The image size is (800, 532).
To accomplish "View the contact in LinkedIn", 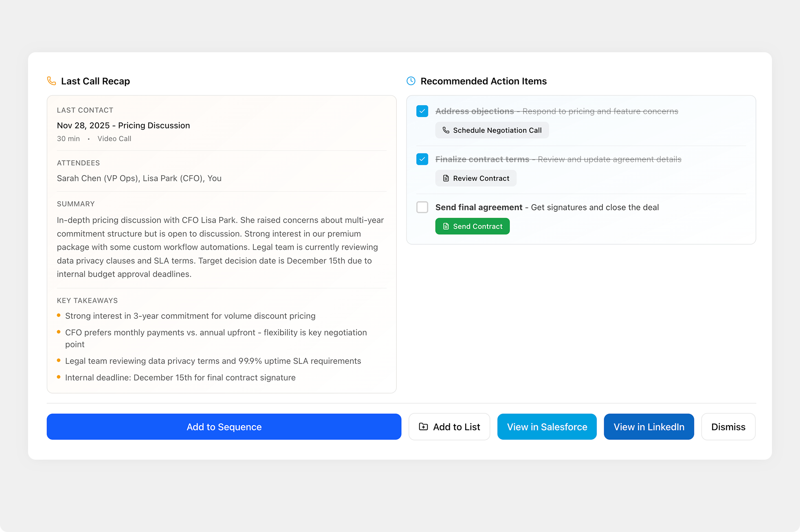I will [x=648, y=426].
